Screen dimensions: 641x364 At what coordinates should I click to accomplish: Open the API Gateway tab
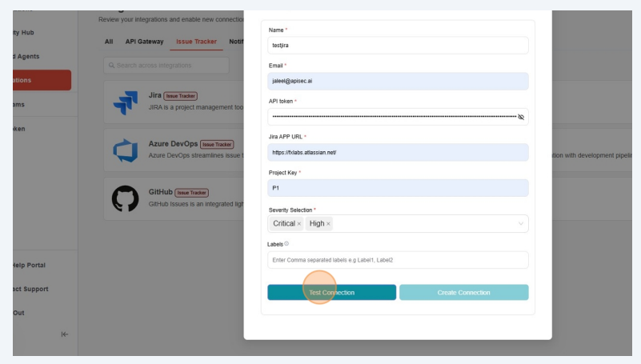coord(144,42)
